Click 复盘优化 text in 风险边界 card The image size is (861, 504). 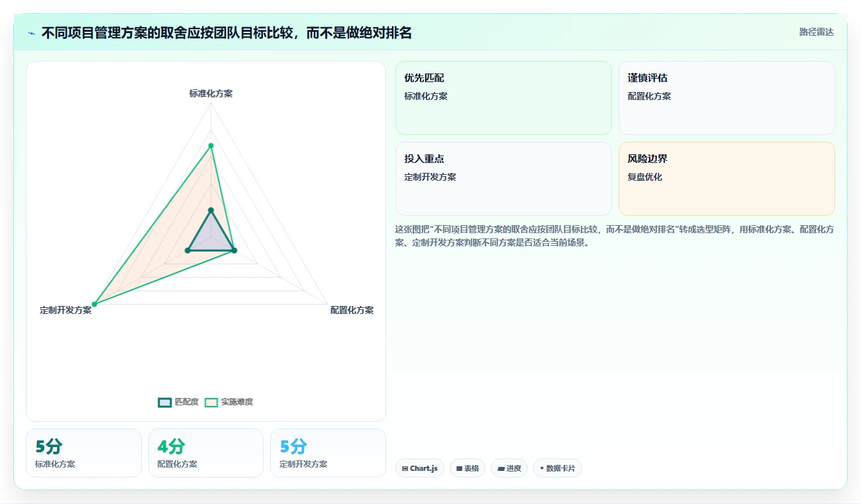tap(645, 177)
